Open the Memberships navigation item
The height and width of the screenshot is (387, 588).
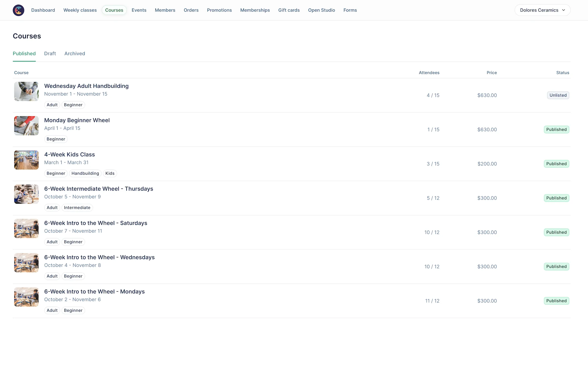point(255,10)
